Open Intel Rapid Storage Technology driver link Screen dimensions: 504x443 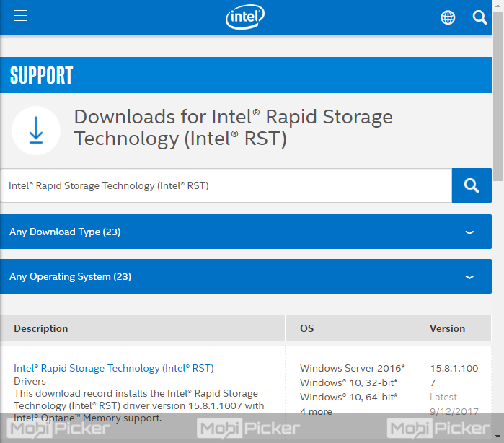(114, 368)
